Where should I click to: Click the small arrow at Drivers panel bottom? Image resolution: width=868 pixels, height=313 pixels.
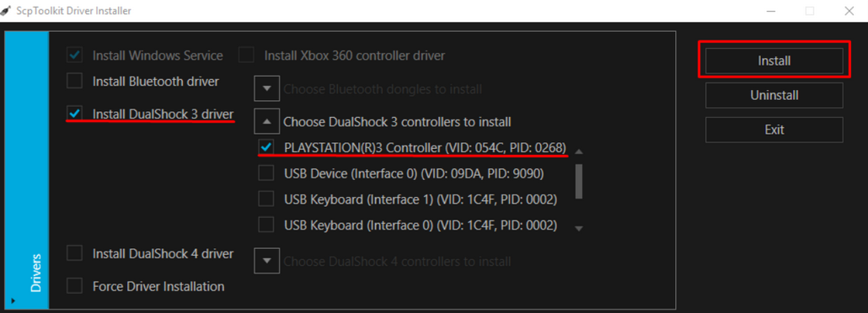[12, 301]
